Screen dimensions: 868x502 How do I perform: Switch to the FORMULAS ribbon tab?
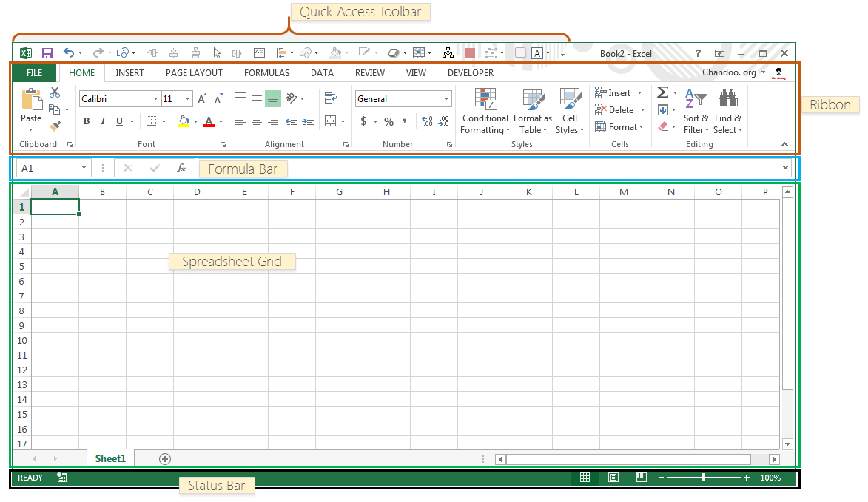266,72
